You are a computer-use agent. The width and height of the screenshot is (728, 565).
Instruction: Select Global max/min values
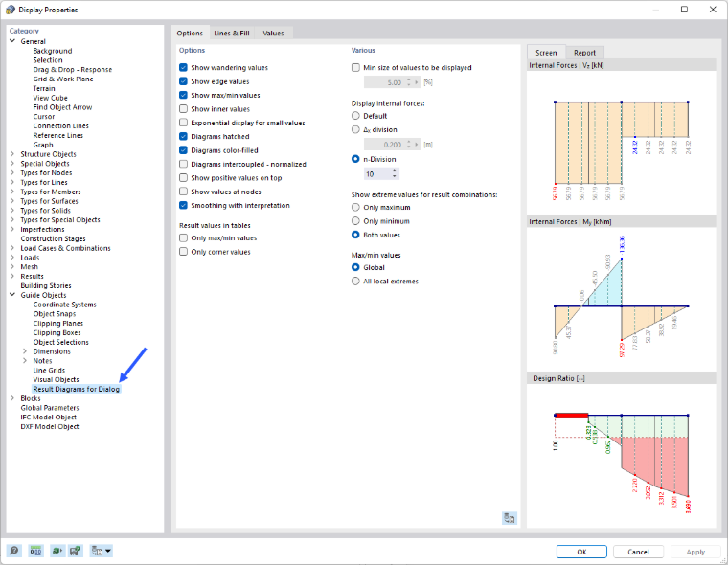pyautogui.click(x=355, y=267)
